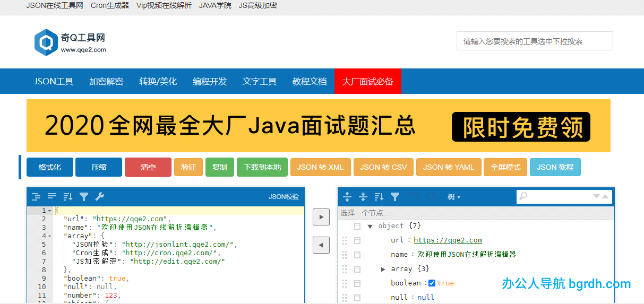
Task: Click the JSON 转 XML button
Action: tap(320, 167)
